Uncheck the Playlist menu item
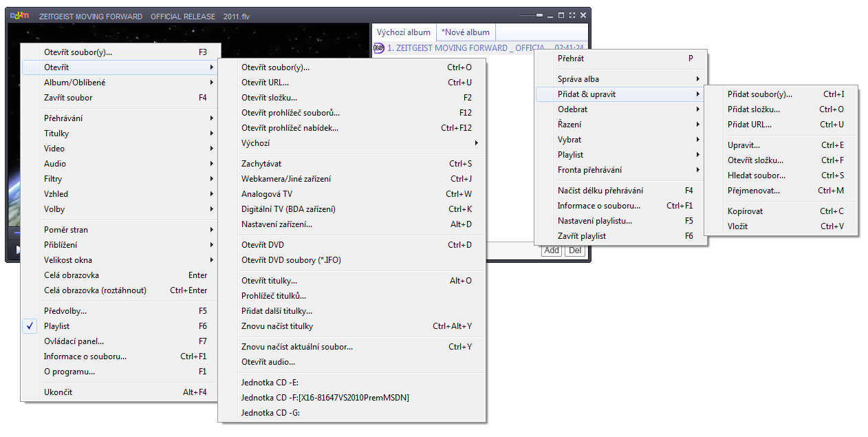This screenshot has width=868, height=437. pyautogui.click(x=57, y=326)
